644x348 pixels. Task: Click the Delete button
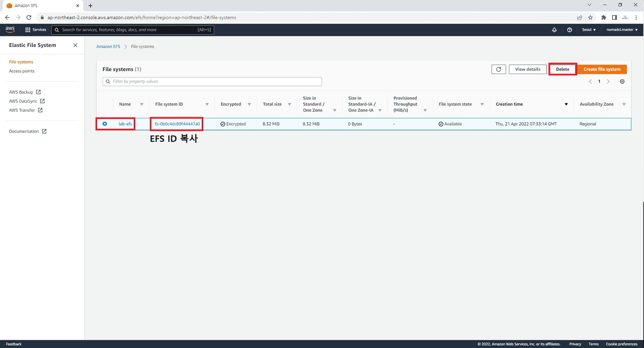tap(562, 69)
